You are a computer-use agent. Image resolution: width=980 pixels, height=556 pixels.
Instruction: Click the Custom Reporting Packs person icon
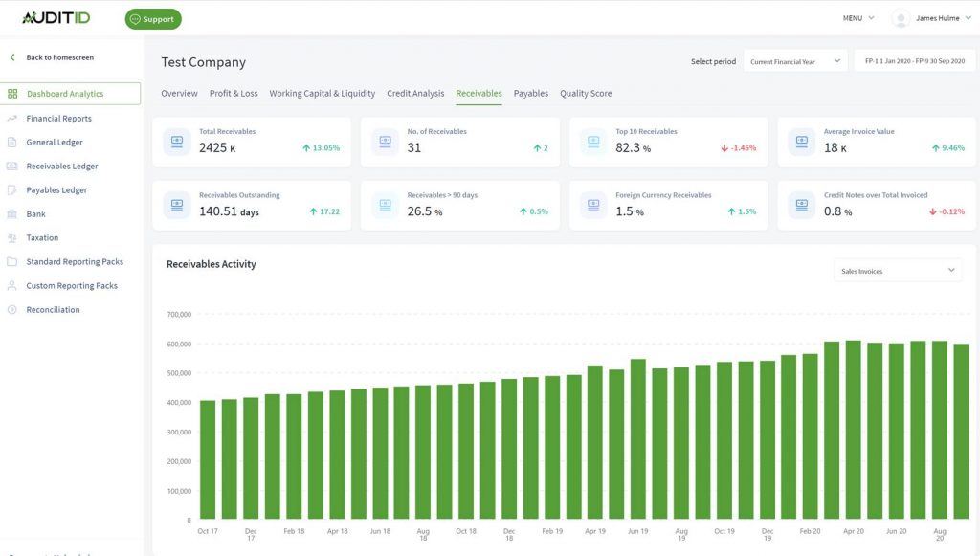(x=11, y=285)
